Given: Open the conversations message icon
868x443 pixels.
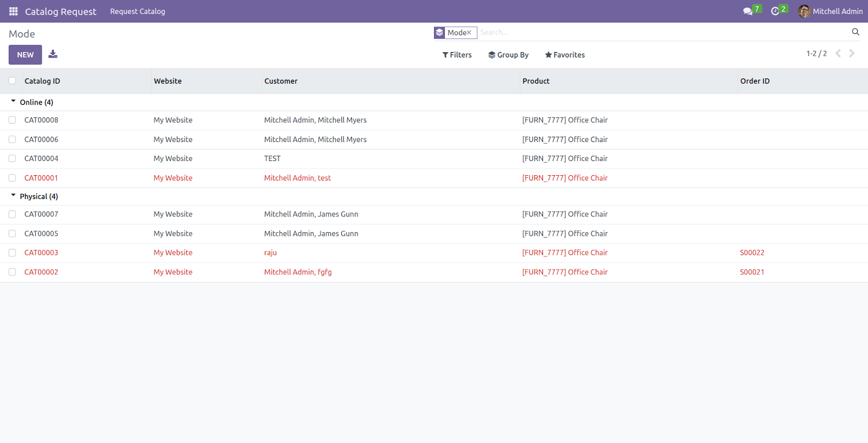Looking at the screenshot, I should coord(748,11).
